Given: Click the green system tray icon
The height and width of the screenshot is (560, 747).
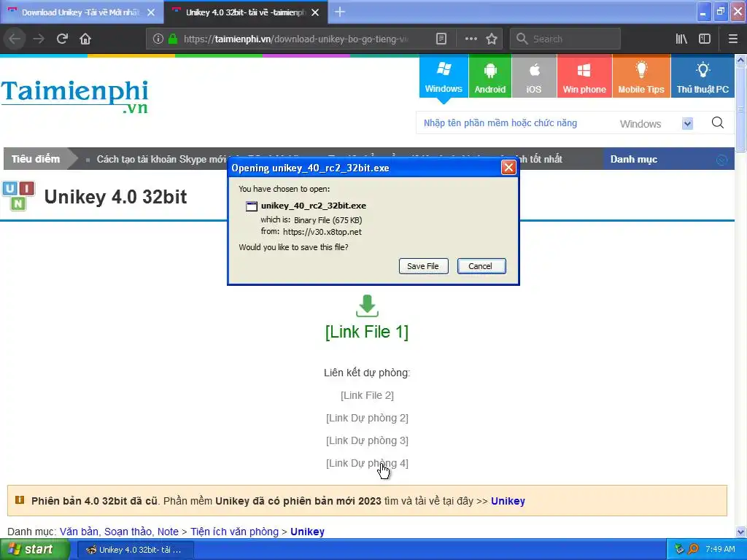Looking at the screenshot, I should tap(680, 550).
